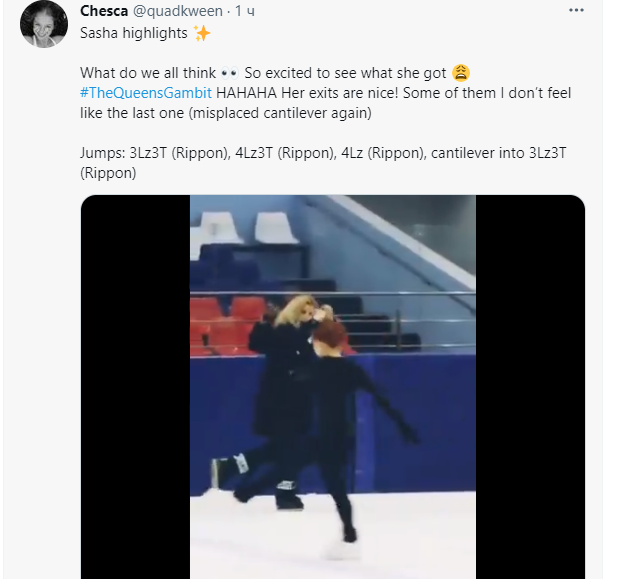Click the eyes emoji in the tweet

point(227,73)
